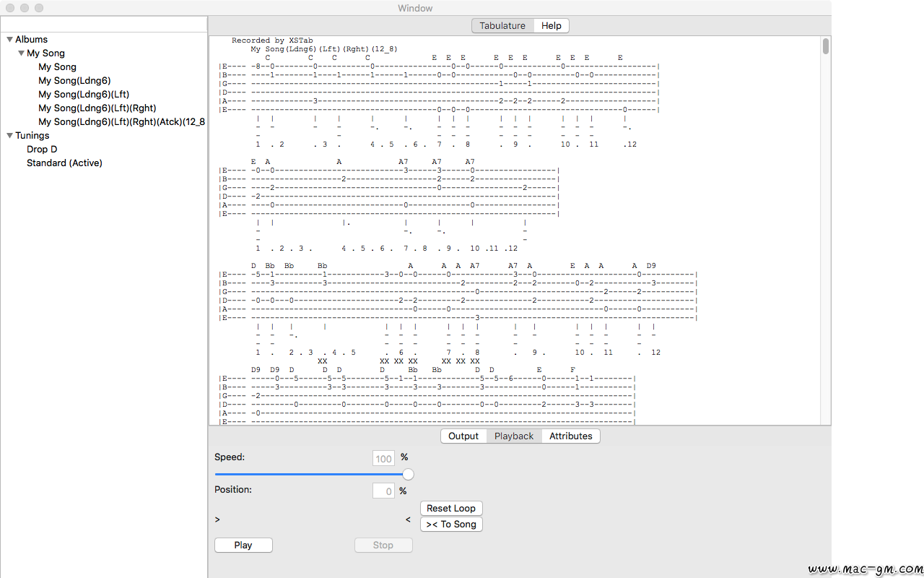The width and height of the screenshot is (924, 578).
Task: Select the Standard (Active) tuning
Action: 64,163
